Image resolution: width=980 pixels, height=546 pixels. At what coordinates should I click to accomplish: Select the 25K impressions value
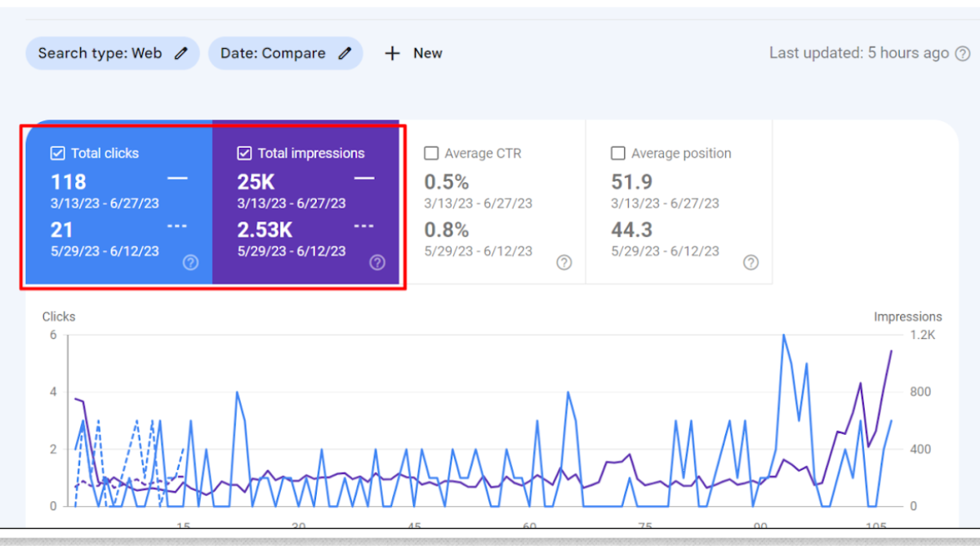(257, 181)
